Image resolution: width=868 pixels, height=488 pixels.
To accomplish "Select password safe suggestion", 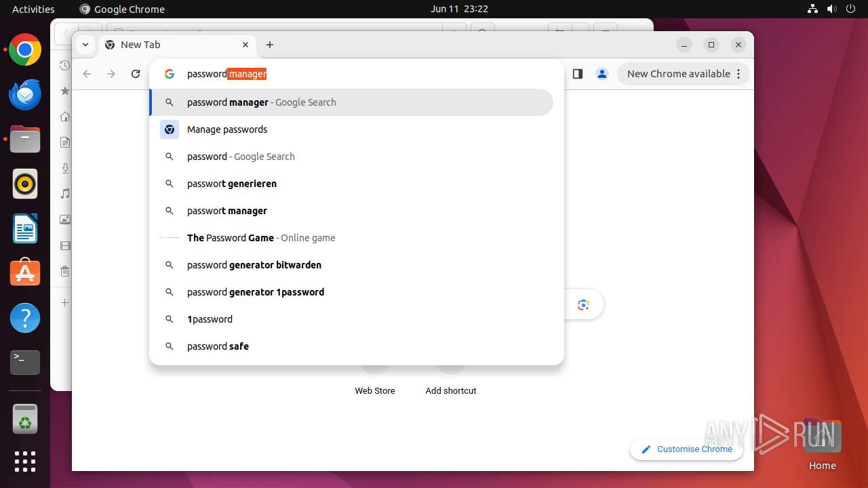I will (x=351, y=346).
